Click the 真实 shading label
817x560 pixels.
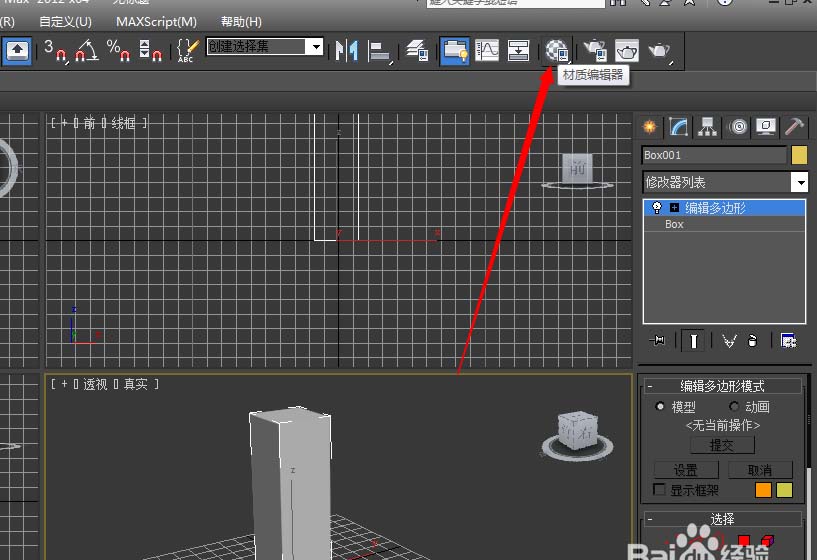click(x=136, y=384)
